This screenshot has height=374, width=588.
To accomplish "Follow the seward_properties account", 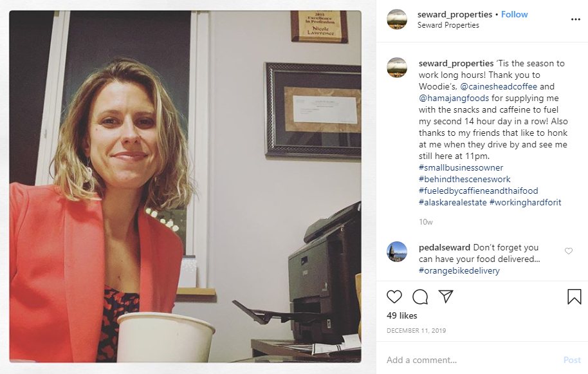I will (514, 14).
